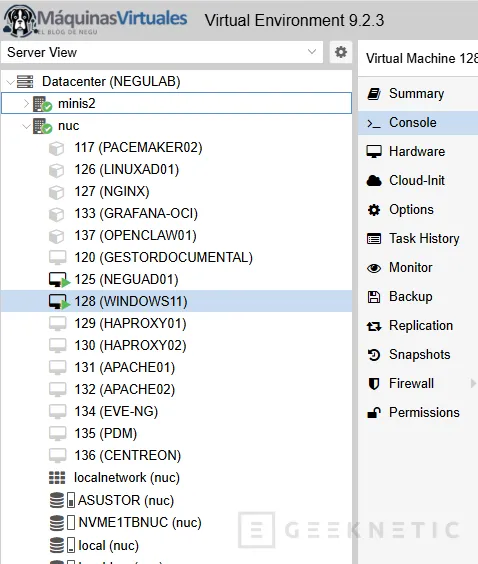Select VM 129 (HAPROXY01)

click(x=131, y=323)
